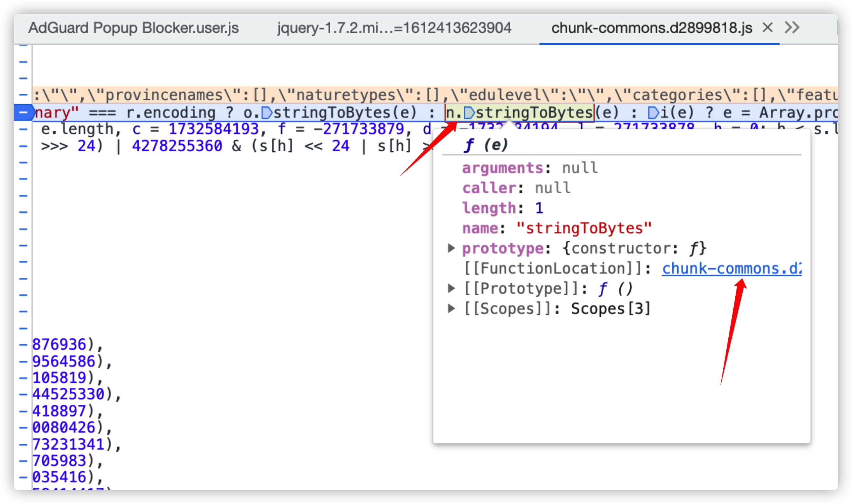This screenshot has width=852, height=504.
Task: Click Scopes[3] value in popup
Action: tap(611, 308)
